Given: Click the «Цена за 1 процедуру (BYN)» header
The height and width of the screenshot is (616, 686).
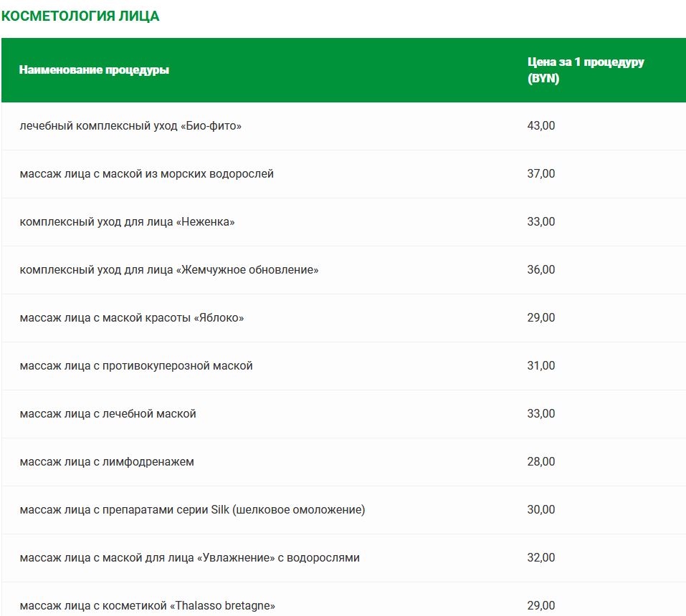Looking at the screenshot, I should tap(585, 70).
